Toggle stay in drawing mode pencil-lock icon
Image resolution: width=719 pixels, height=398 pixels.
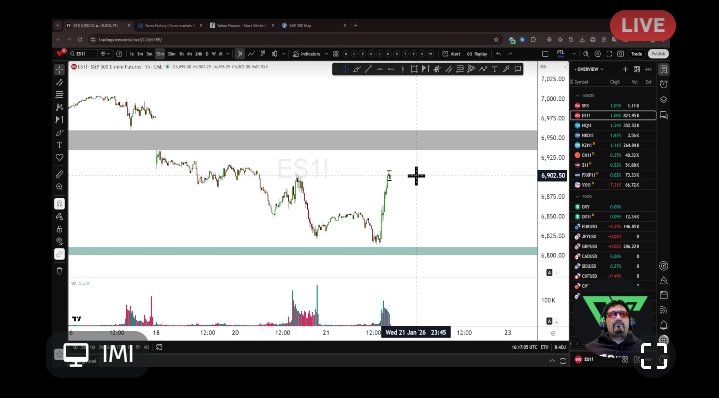coord(59,216)
